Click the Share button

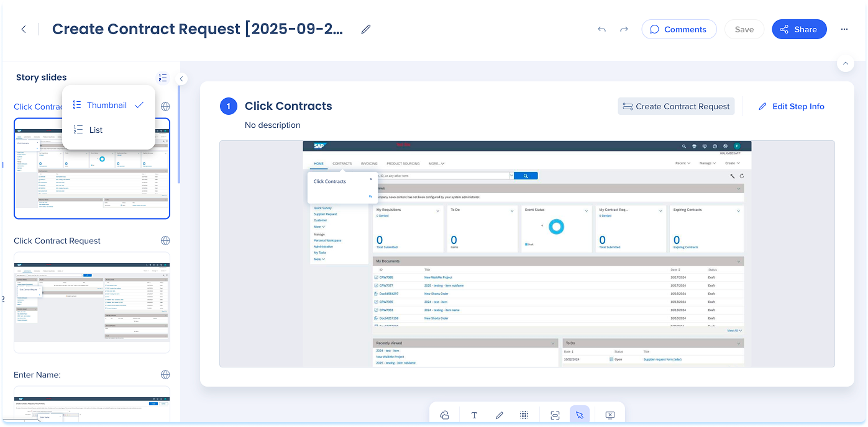click(x=799, y=29)
